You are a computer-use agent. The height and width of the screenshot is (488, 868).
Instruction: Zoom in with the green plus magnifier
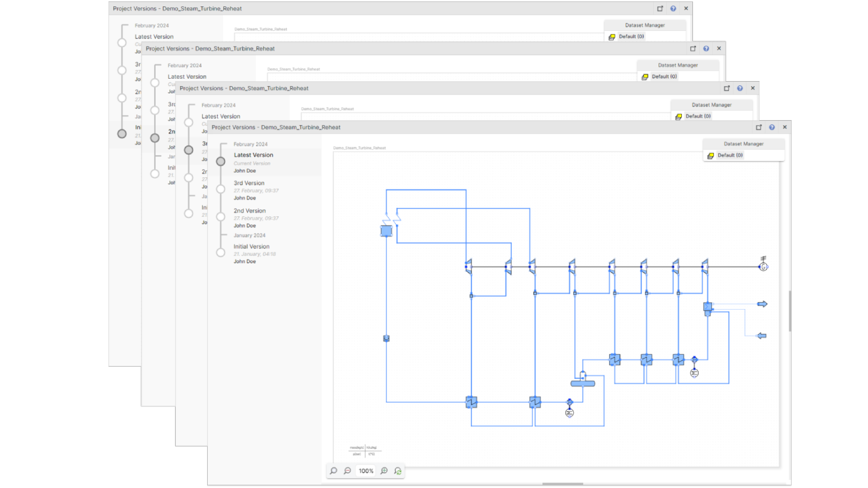point(384,471)
